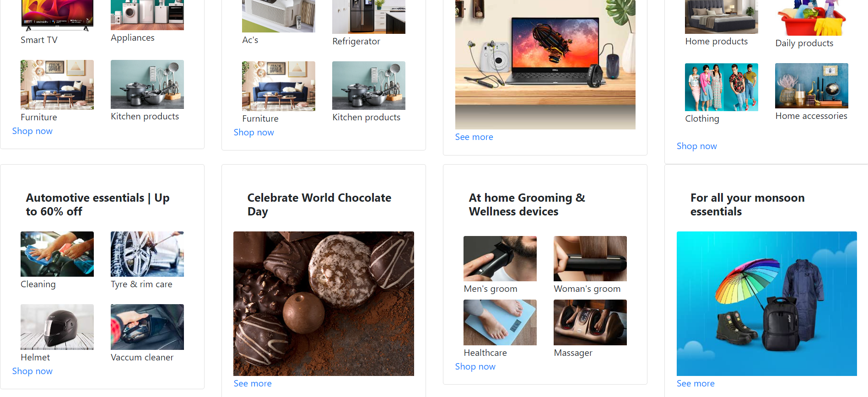Select the monsoon essentials umbrella image

click(767, 304)
